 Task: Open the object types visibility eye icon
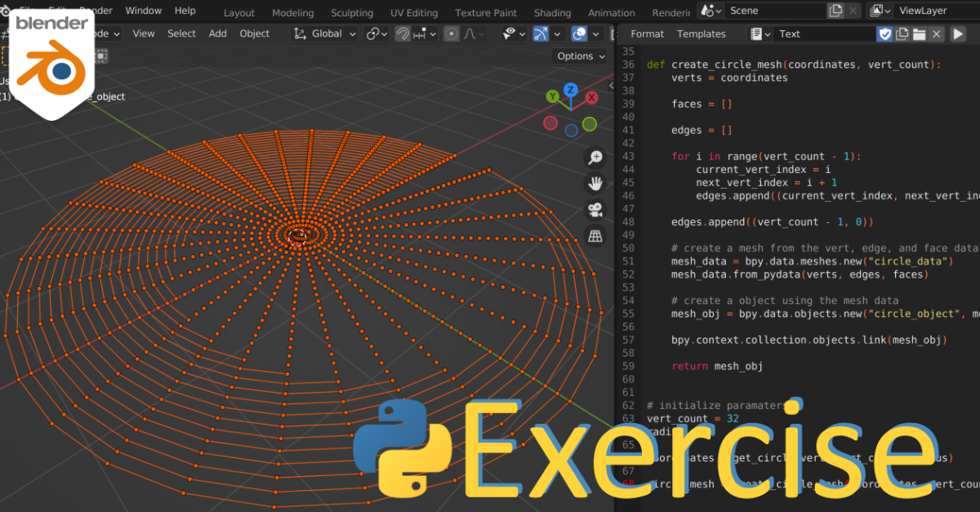(510, 33)
